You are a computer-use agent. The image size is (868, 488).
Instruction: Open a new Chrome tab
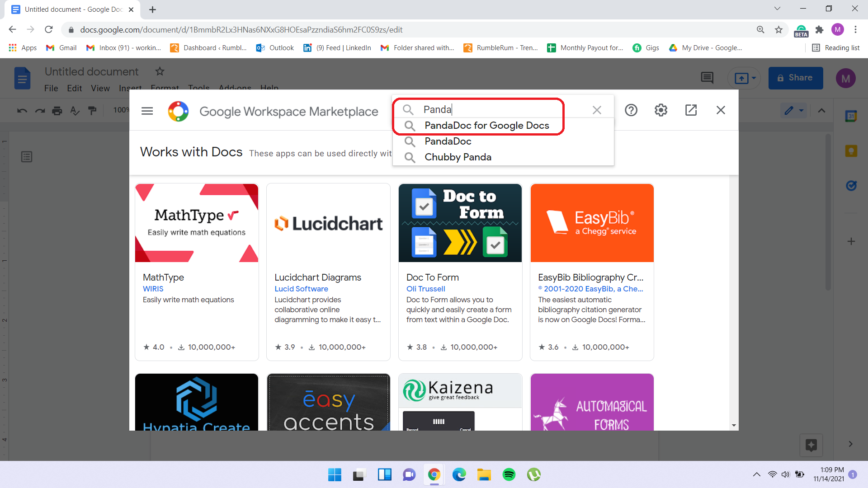coord(152,9)
